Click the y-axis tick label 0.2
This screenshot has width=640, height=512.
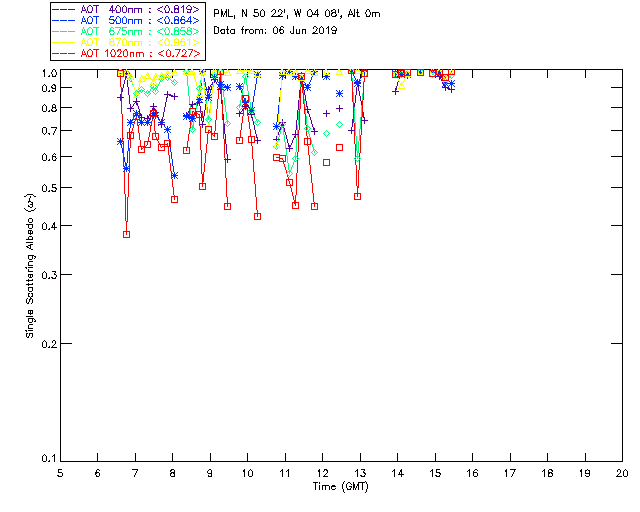pyautogui.click(x=45, y=344)
